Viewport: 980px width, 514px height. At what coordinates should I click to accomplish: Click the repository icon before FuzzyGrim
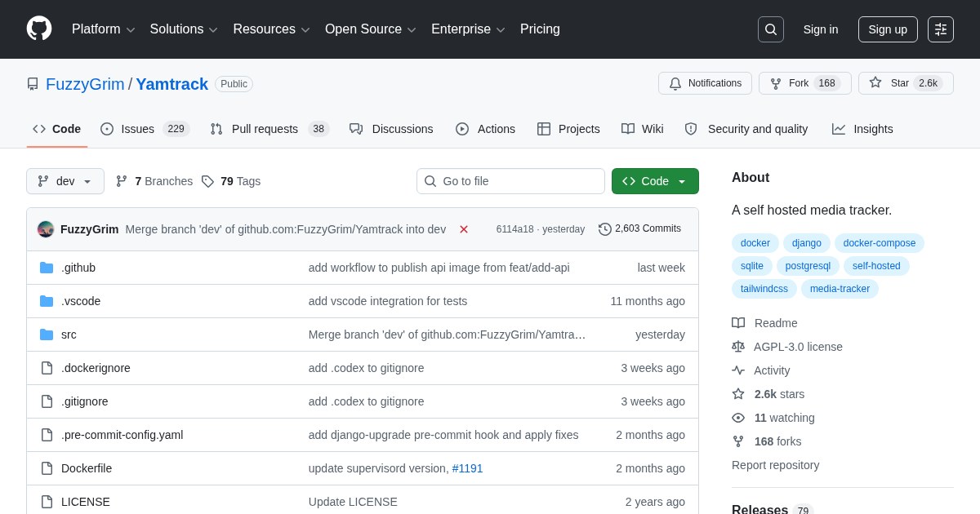click(x=33, y=84)
